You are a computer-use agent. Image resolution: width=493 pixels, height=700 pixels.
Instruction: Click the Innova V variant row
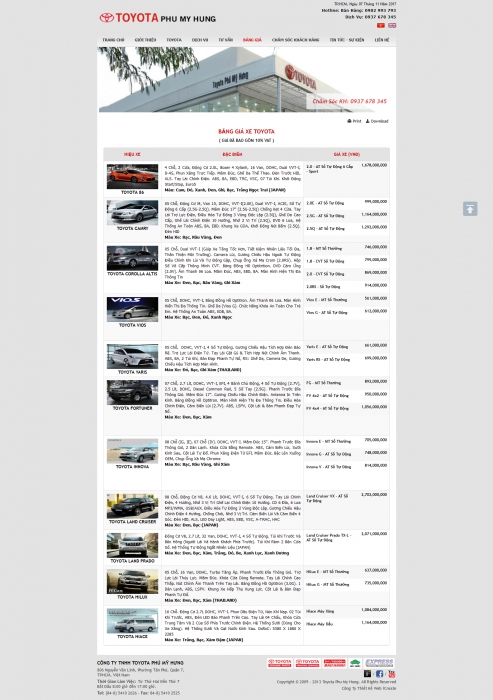[347, 467]
